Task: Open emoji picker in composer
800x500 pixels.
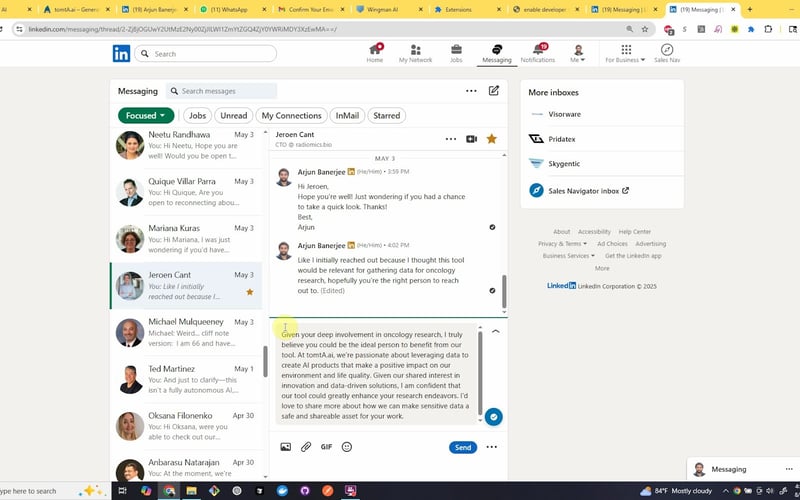Action: click(347, 447)
